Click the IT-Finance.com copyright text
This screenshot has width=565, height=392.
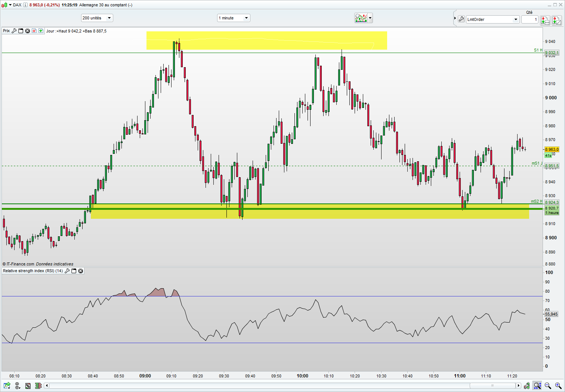pos(18,264)
